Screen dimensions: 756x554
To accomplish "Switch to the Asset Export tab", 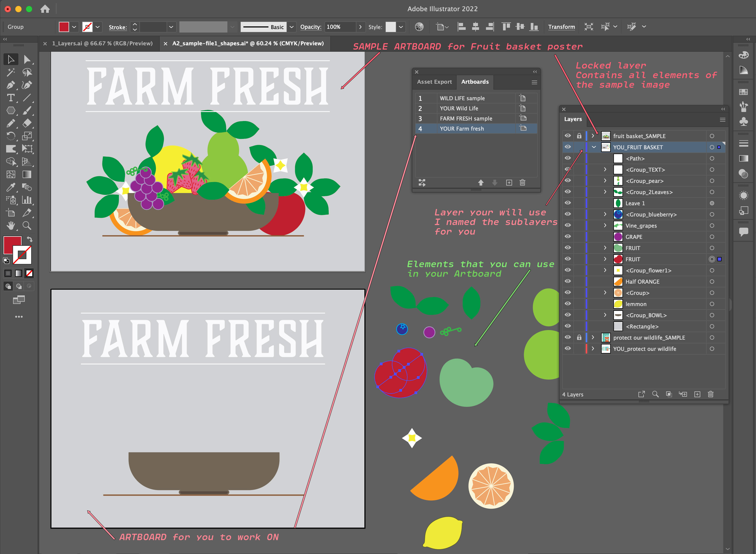I will pyautogui.click(x=434, y=82).
